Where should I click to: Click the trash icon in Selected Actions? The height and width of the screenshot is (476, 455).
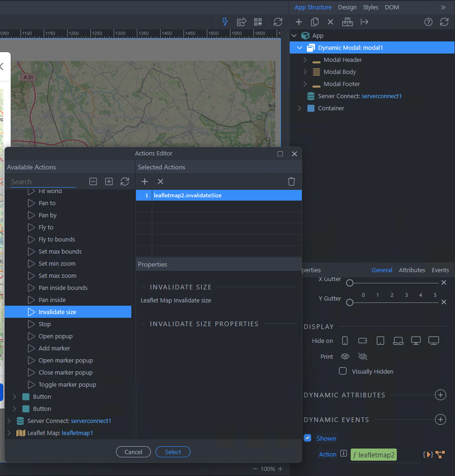coord(292,181)
